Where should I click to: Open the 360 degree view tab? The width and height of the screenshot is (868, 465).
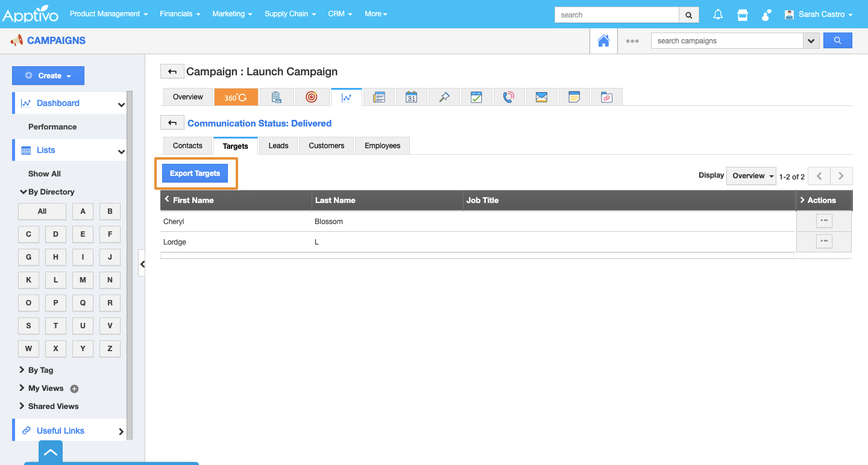236,97
